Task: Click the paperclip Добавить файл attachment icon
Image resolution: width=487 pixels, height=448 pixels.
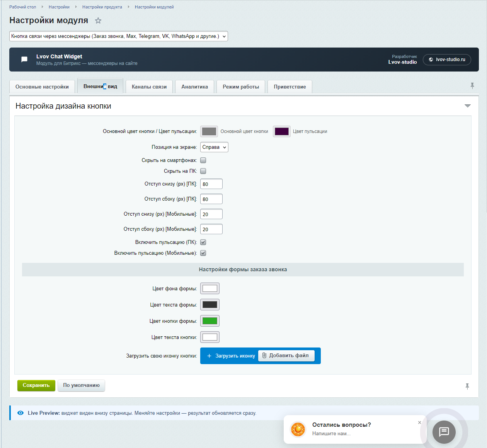Action: tap(264, 356)
